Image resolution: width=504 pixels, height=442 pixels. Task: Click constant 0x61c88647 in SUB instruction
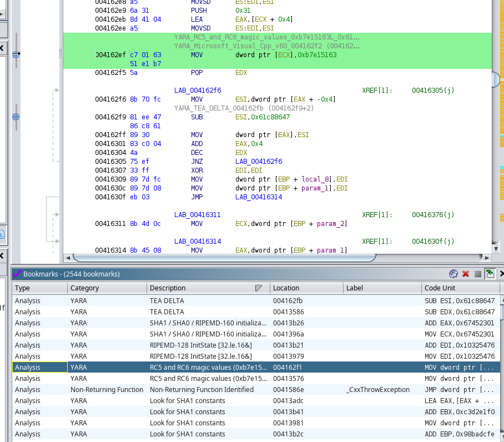tap(270, 117)
